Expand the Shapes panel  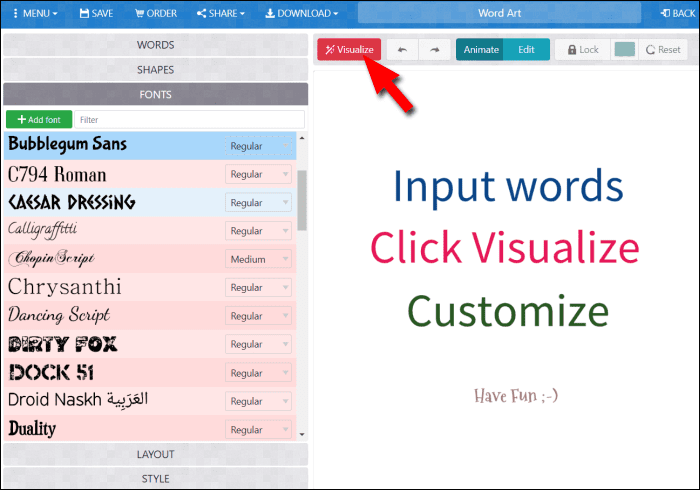pos(155,70)
